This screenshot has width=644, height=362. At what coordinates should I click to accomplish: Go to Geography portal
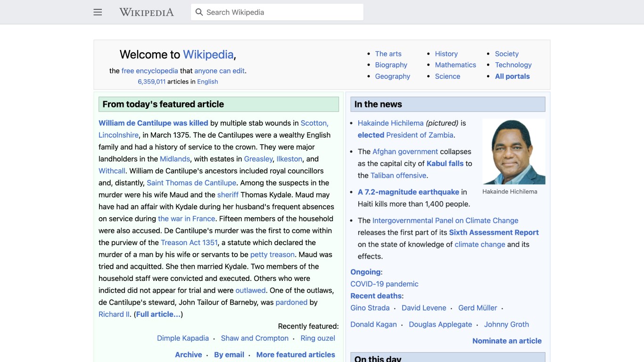point(392,76)
